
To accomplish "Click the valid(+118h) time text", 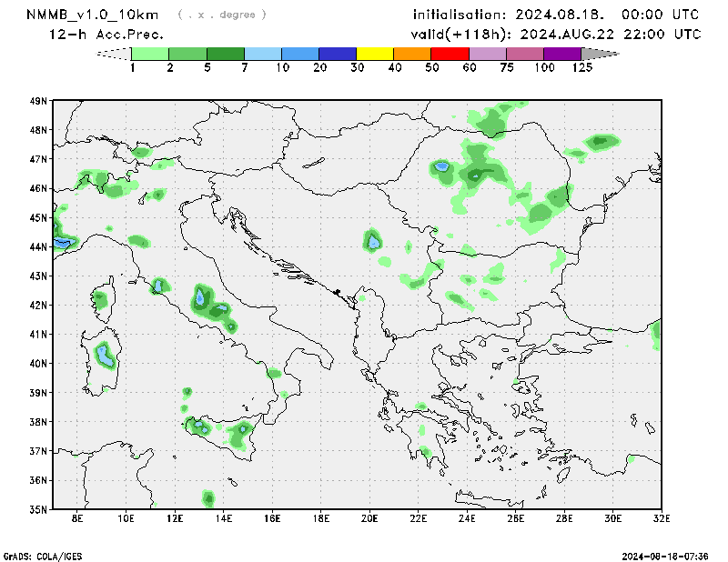I will pyautogui.click(x=556, y=34).
